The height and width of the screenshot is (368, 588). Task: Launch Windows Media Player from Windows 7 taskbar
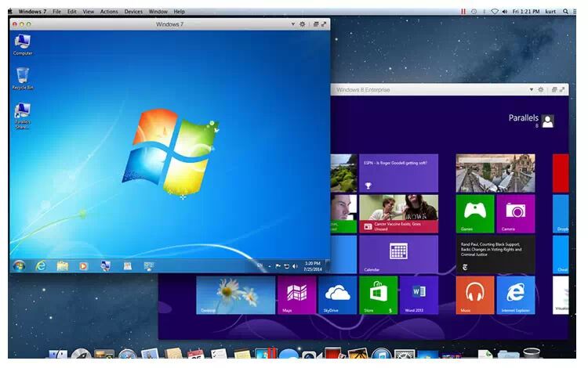click(x=83, y=265)
